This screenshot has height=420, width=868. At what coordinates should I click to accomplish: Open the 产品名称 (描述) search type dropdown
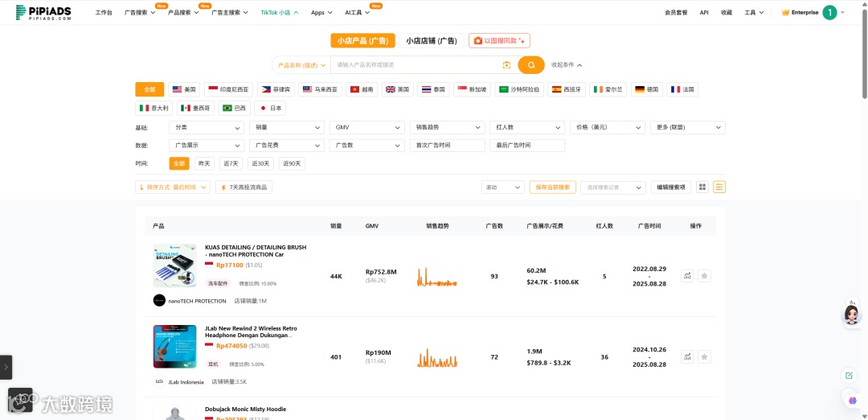click(301, 65)
